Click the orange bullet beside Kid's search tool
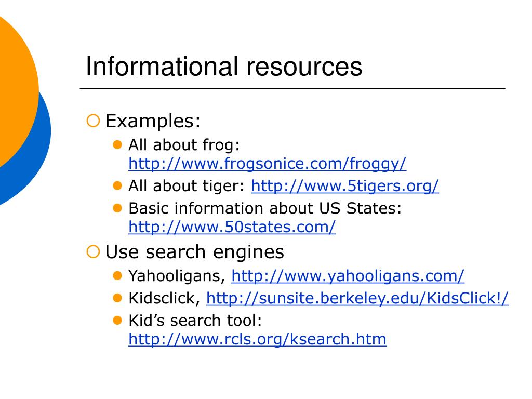 click(117, 320)
